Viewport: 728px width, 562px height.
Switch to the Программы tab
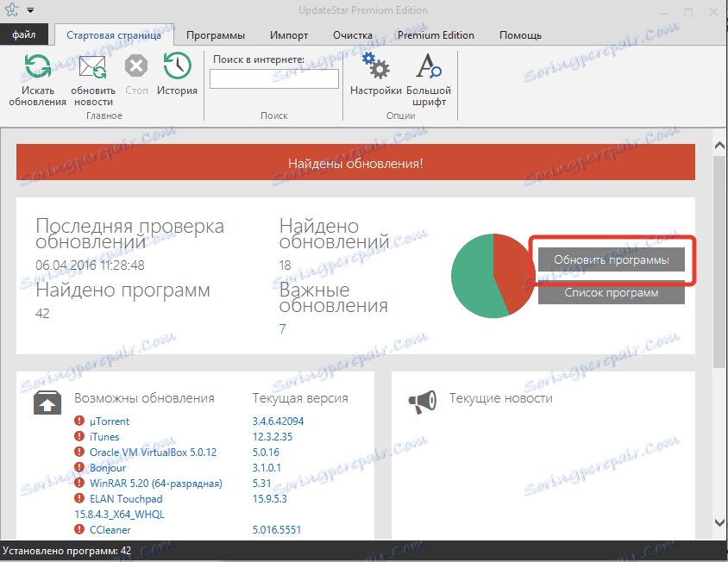(x=216, y=35)
